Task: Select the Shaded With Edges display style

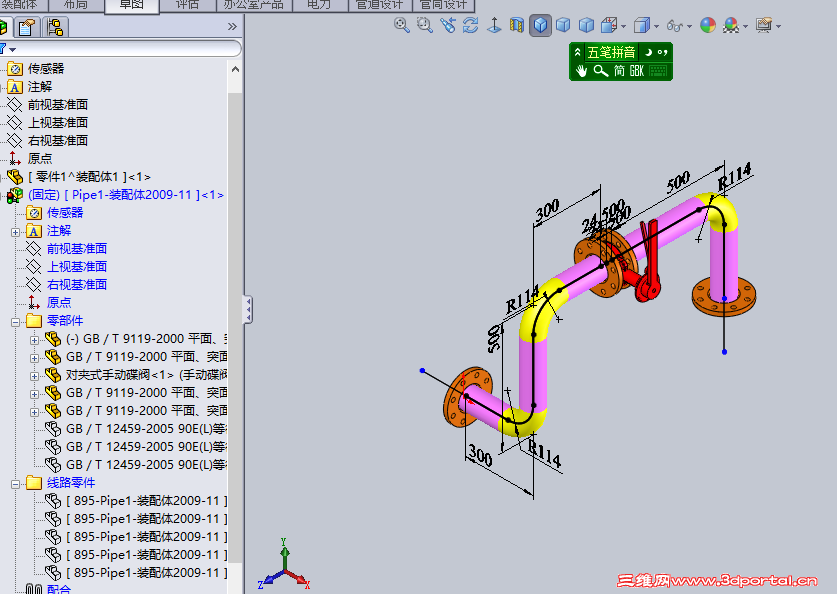Action: click(x=541, y=25)
